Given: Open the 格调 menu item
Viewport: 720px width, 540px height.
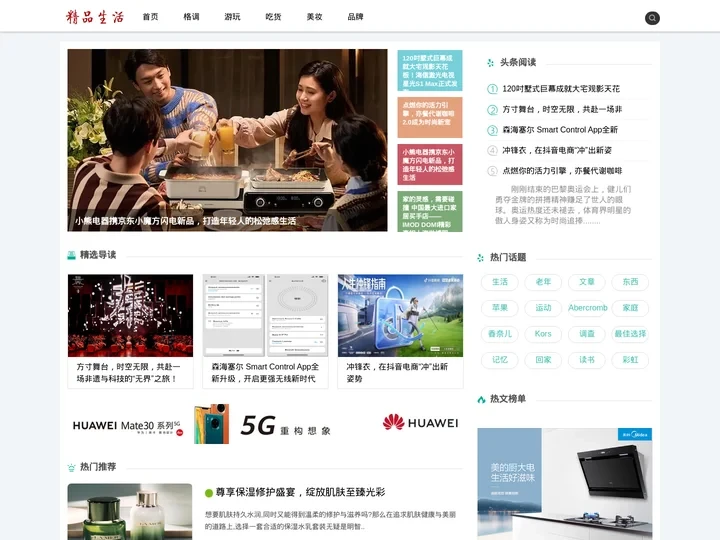Looking at the screenshot, I should 191,17.
